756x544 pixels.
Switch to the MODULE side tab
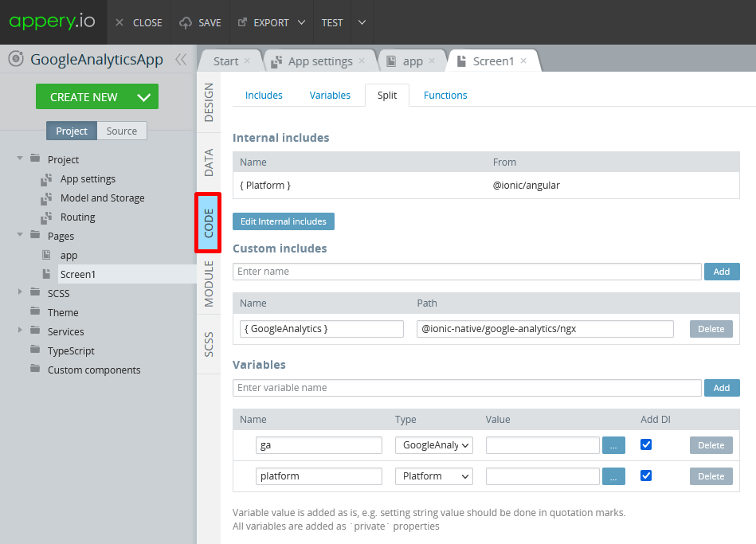point(209,284)
